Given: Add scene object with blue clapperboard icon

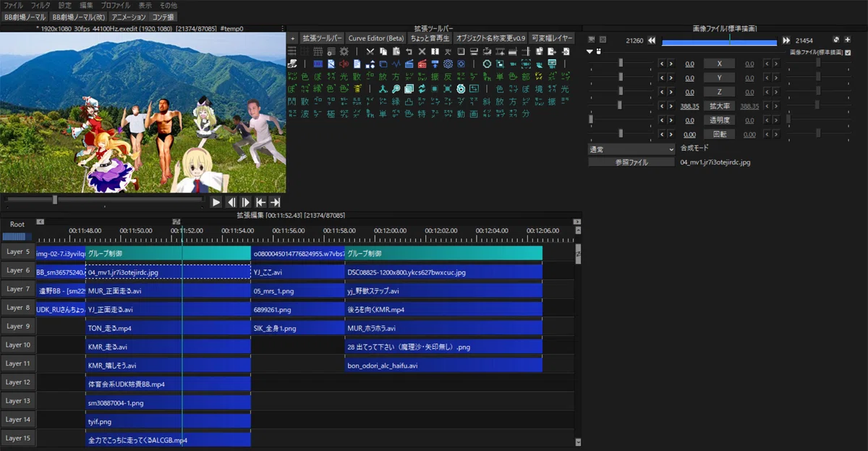Looking at the screenshot, I should 409,64.
